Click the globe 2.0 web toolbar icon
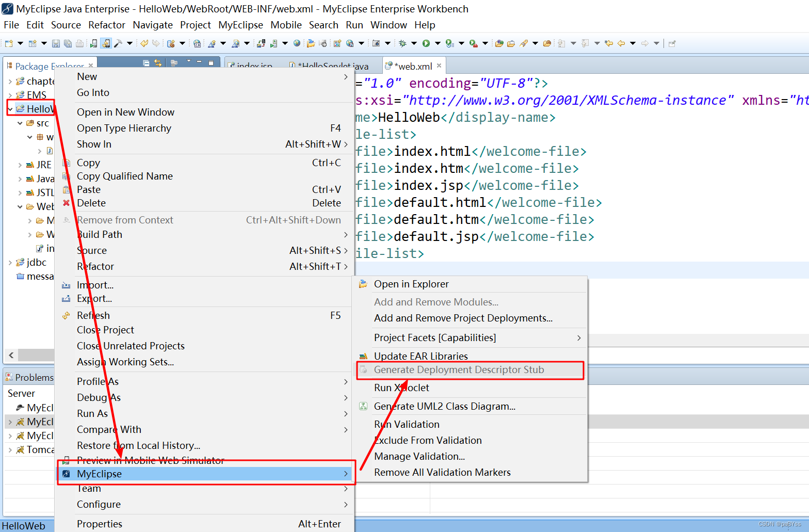 pyautogui.click(x=197, y=43)
